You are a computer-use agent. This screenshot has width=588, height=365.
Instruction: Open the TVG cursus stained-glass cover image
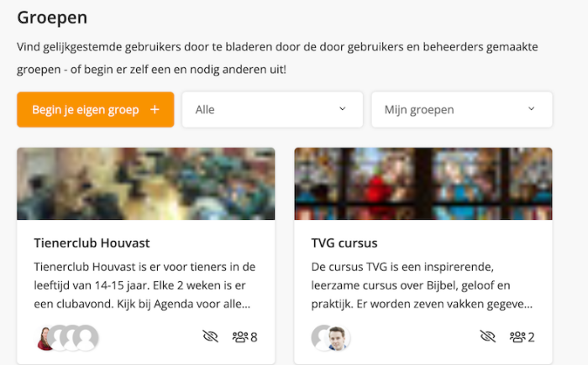click(x=423, y=184)
